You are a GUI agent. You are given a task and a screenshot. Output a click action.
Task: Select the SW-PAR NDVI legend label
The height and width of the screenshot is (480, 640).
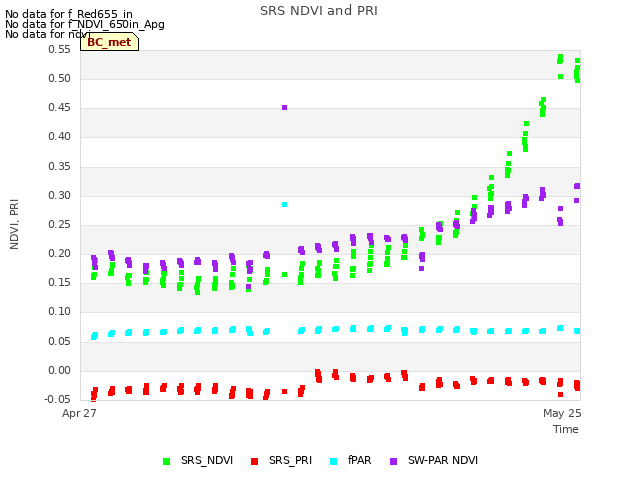(x=443, y=461)
